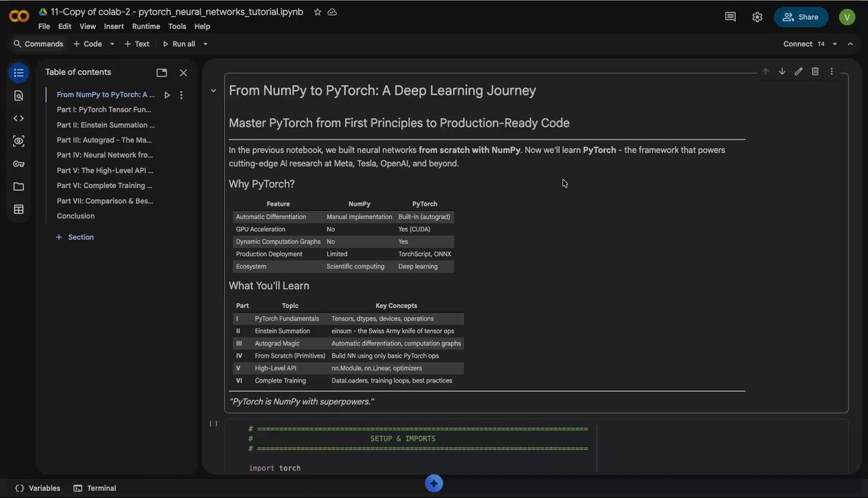Open the Run all dropdown arrow
The width and height of the screenshot is (868, 498).
[205, 44]
